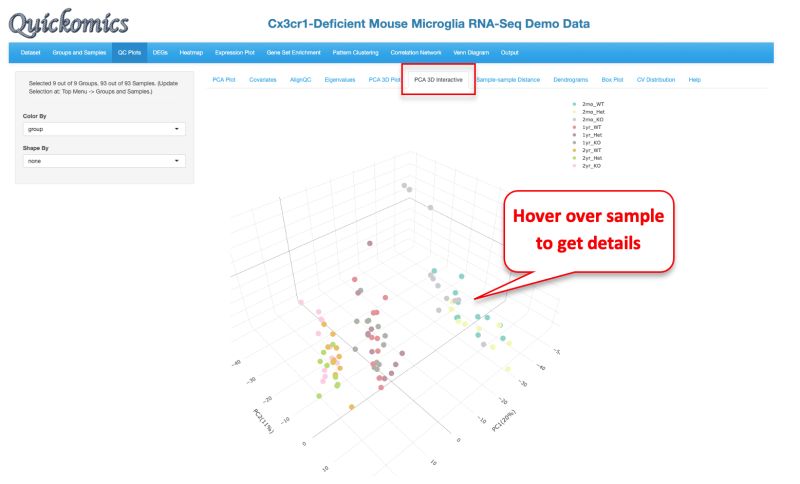Toggle 1yr_WT trace in the legend

click(588, 127)
